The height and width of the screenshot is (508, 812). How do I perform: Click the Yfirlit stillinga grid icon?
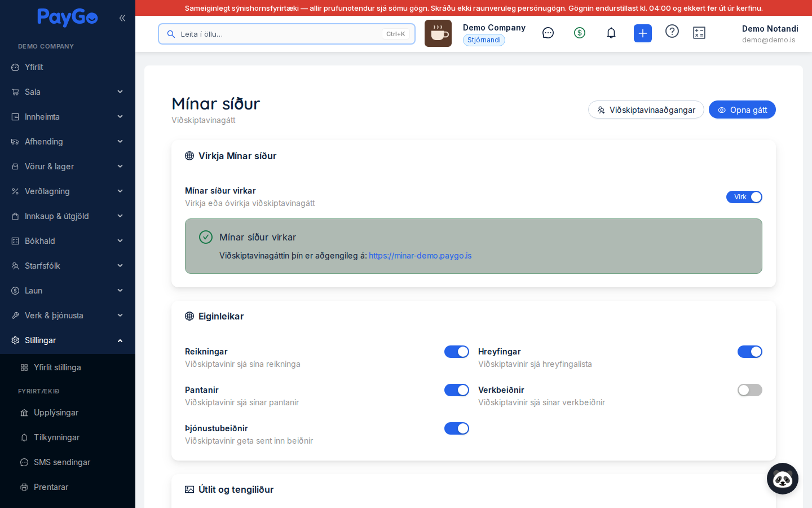point(24,367)
